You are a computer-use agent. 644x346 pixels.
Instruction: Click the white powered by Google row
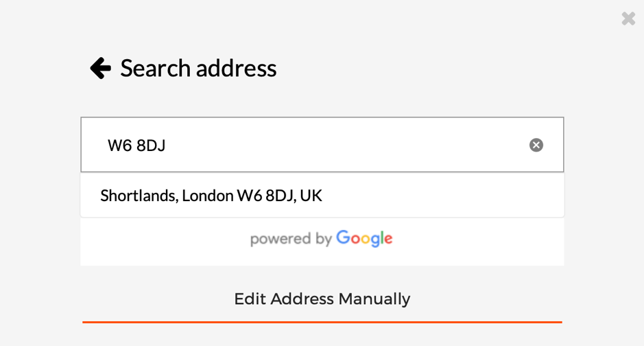pyautogui.click(x=322, y=242)
